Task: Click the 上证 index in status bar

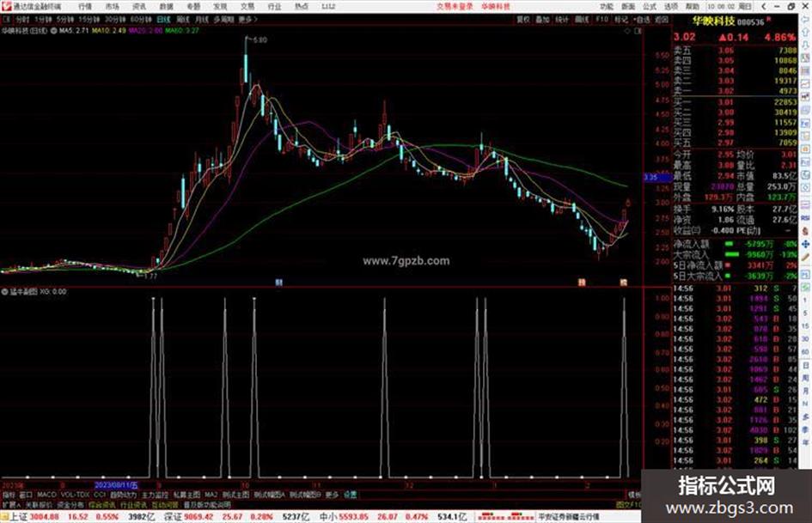Action: pyautogui.click(x=19, y=517)
